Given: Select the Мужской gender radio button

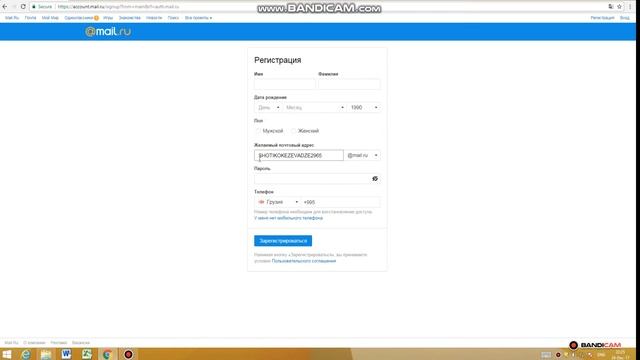Looking at the screenshot, I should pyautogui.click(x=258, y=131).
